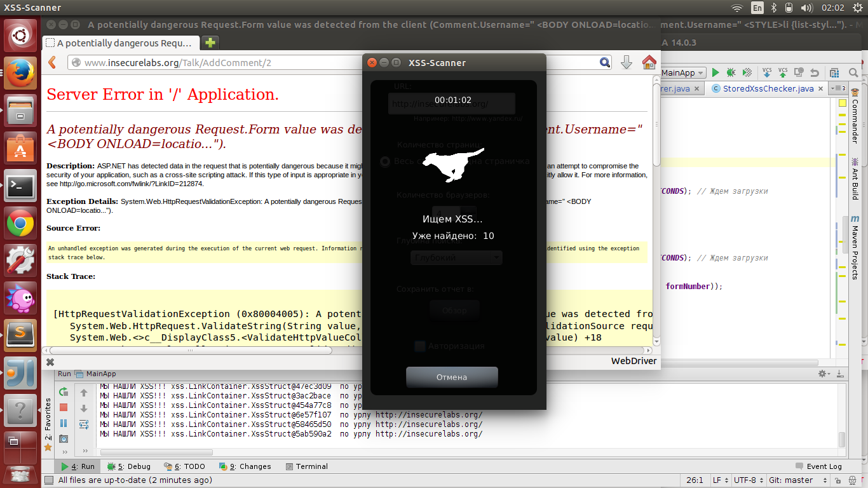
Task: Open the Terminal tool window tab
Action: [307, 466]
